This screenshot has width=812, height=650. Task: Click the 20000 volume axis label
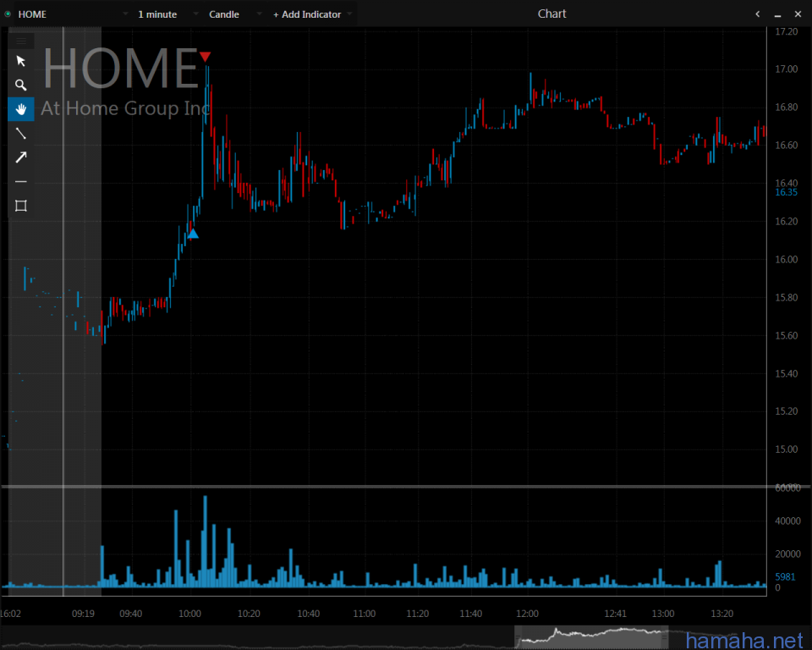787,554
